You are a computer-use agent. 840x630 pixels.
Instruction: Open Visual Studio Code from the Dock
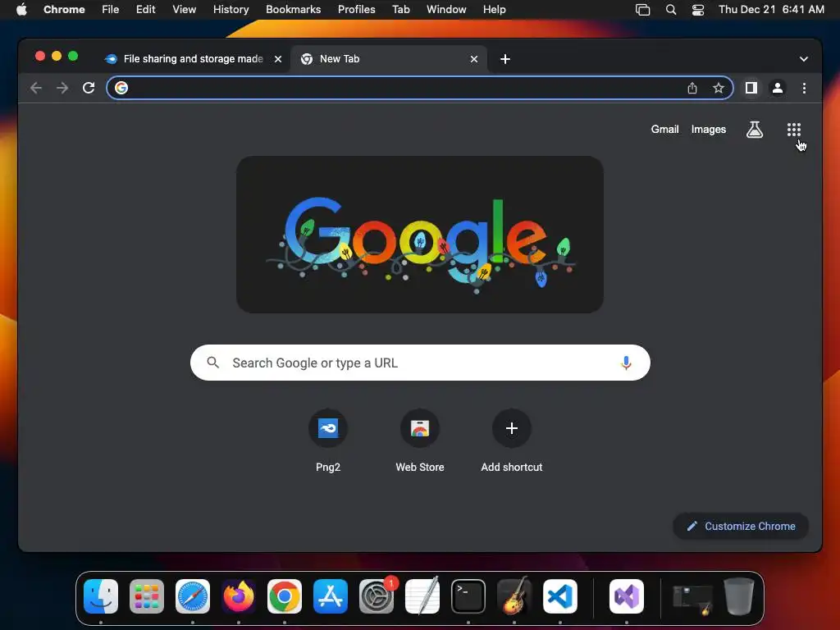click(x=559, y=596)
